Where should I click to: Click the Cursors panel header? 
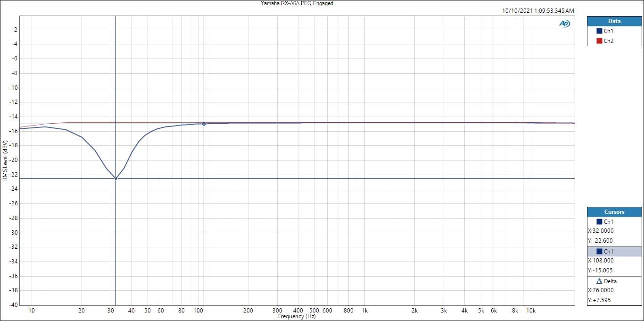[614, 212]
